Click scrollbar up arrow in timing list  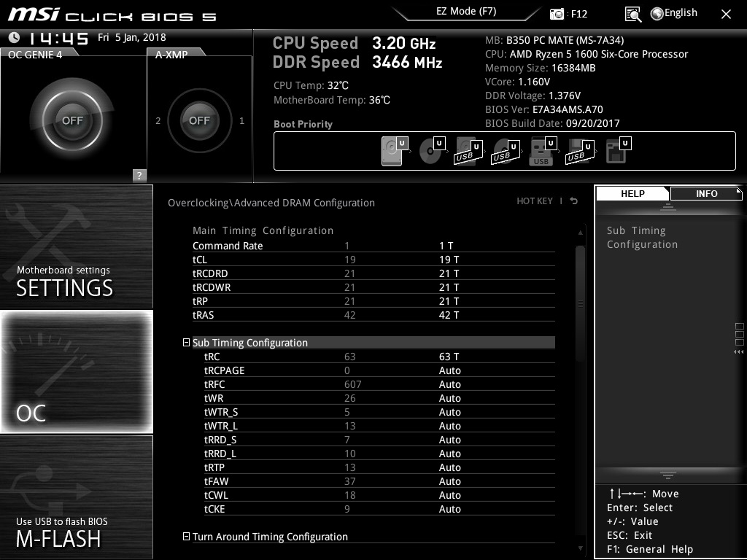pyautogui.click(x=580, y=233)
